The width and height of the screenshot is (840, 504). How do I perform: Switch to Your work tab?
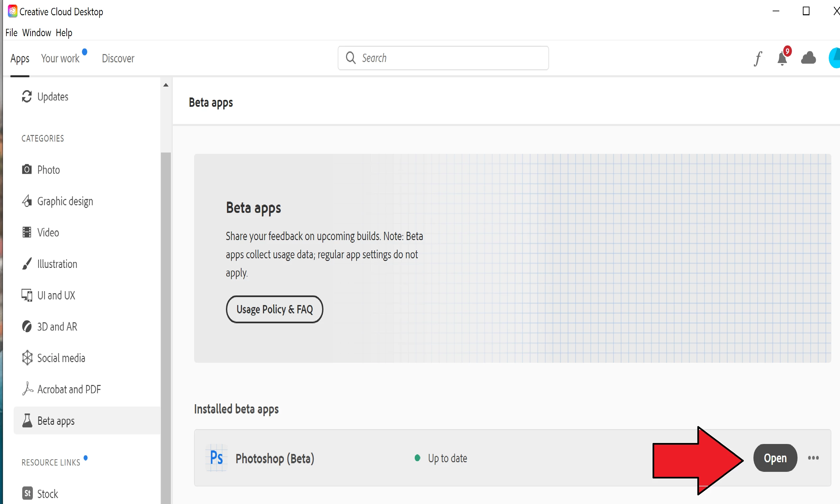(60, 58)
